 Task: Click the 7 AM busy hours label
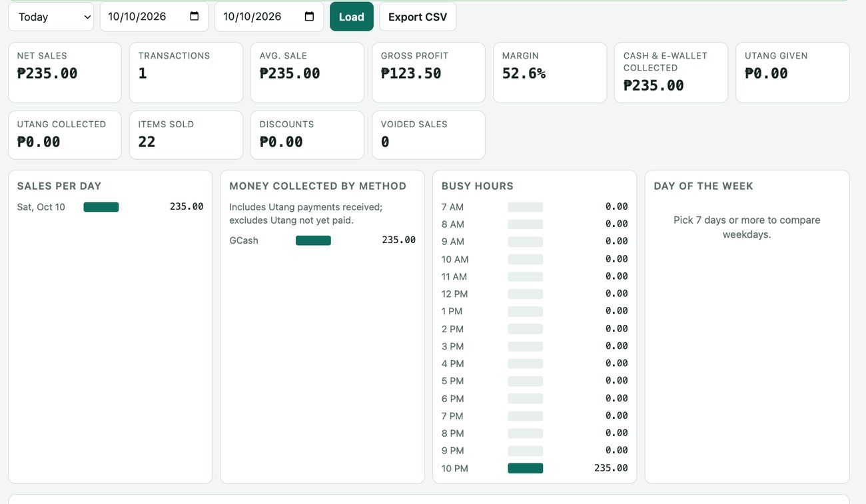pos(453,207)
